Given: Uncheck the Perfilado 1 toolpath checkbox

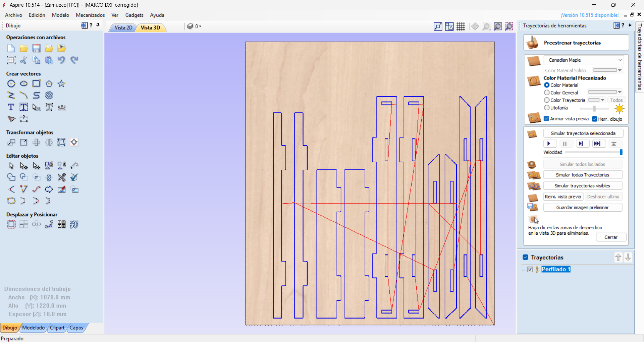Looking at the screenshot, I should coord(530,269).
